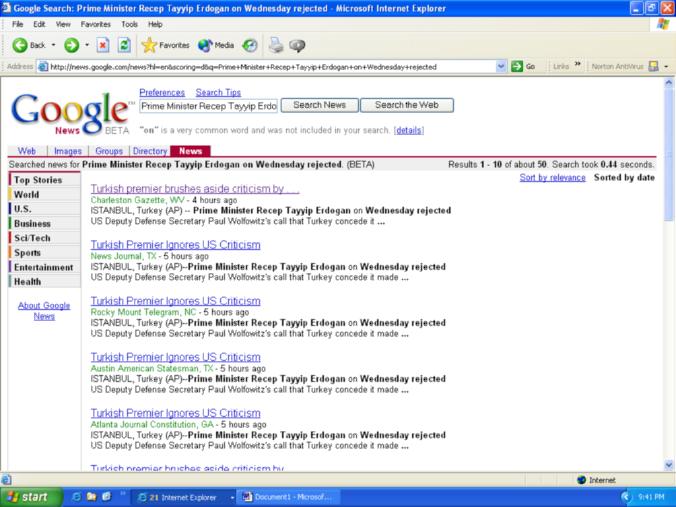Open the Windows Start menu

(31, 497)
